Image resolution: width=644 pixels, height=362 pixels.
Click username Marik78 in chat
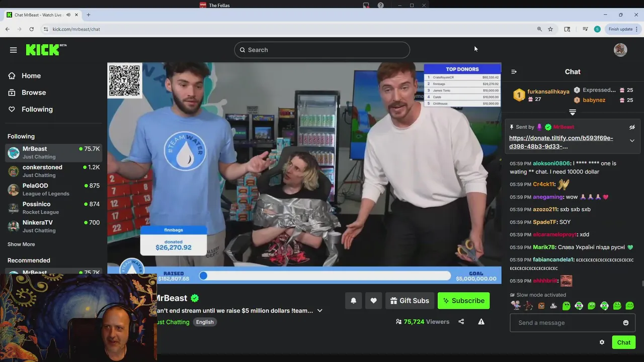[x=543, y=247]
